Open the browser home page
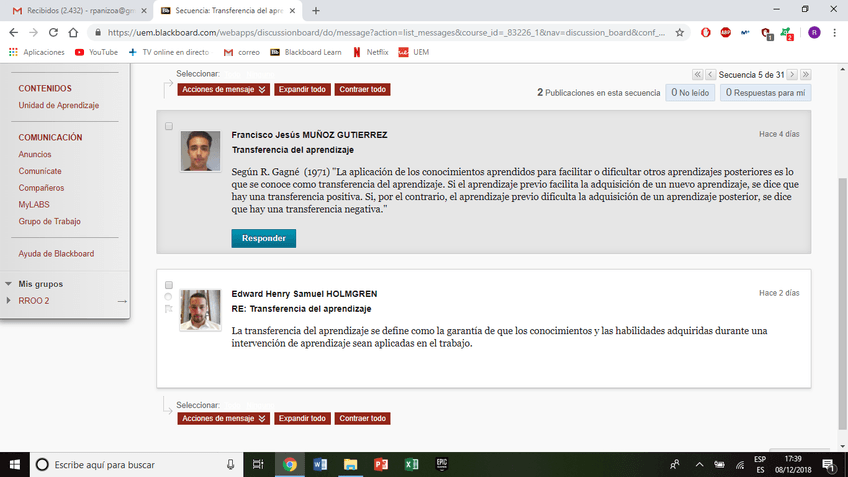Viewport: 848px width, 477px height. [x=73, y=32]
